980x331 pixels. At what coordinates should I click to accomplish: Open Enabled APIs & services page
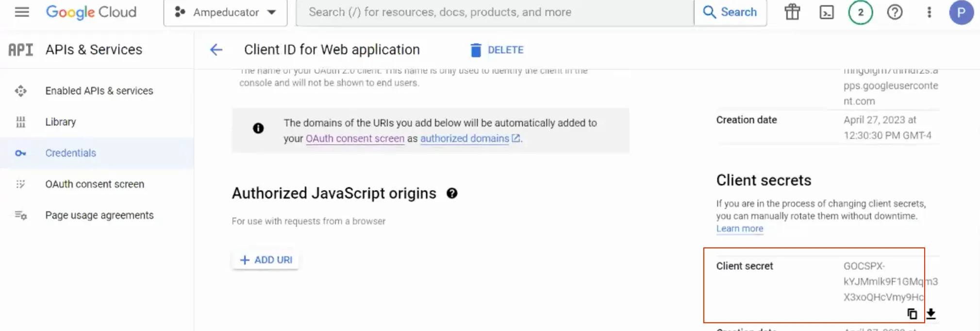pos(99,91)
